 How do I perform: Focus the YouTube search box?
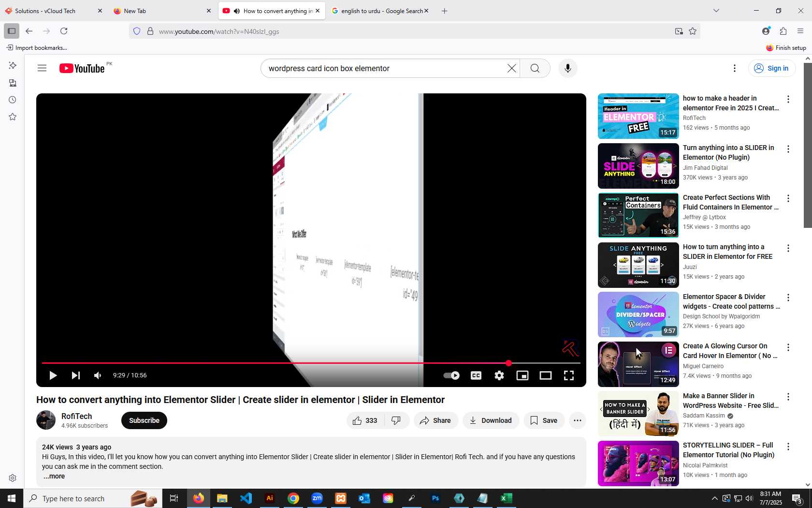(x=384, y=68)
